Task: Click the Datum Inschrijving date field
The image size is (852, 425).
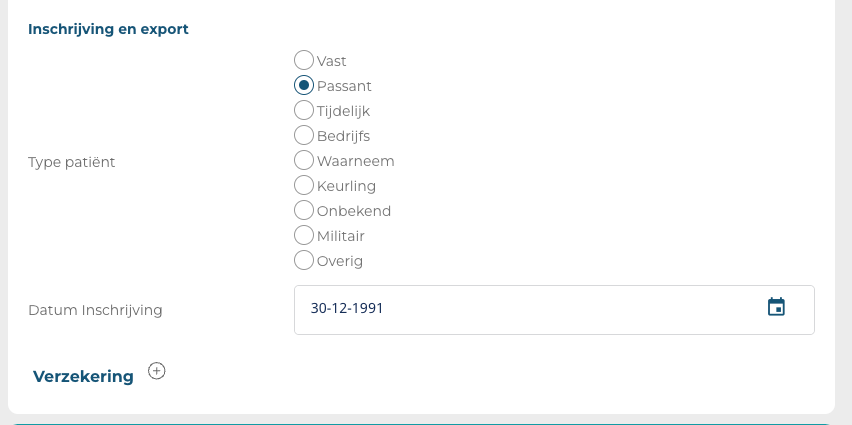Action: click(x=530, y=309)
